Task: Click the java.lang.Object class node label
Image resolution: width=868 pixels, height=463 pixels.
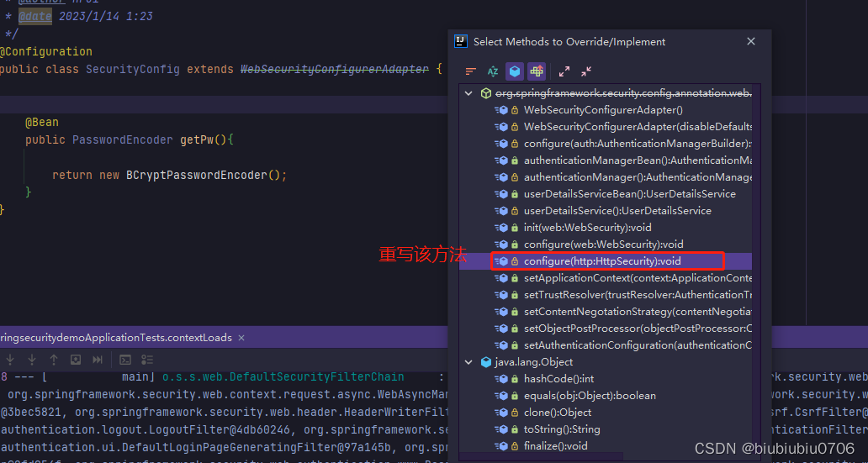Action: tap(533, 362)
